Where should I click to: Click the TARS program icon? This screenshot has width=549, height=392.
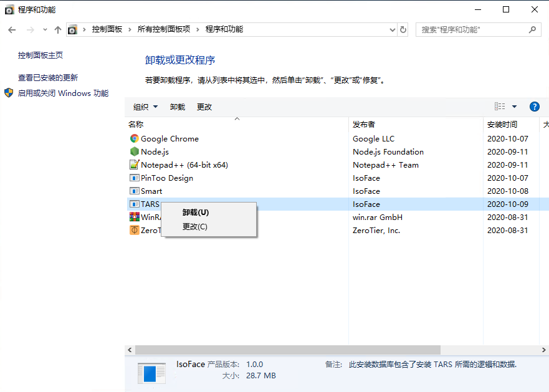pyautogui.click(x=134, y=204)
